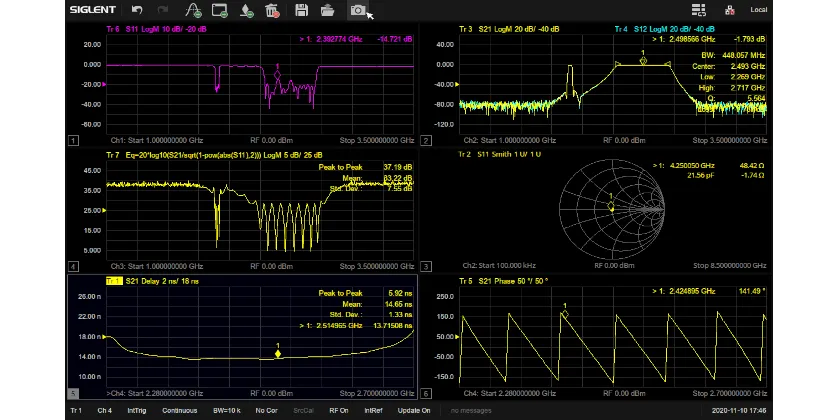Click the Local mode button

pos(759,10)
